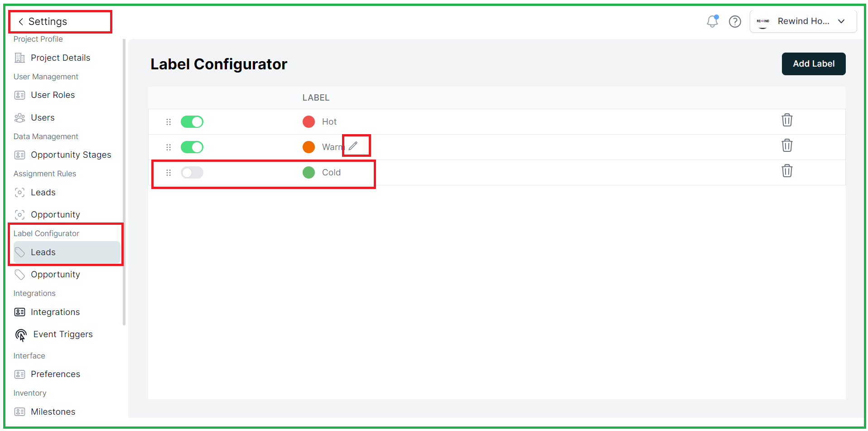
Task: Click the Add Label button
Action: pos(814,64)
